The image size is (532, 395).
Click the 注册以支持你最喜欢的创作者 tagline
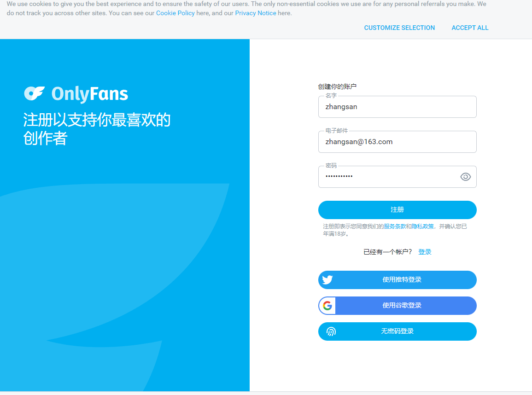click(97, 129)
